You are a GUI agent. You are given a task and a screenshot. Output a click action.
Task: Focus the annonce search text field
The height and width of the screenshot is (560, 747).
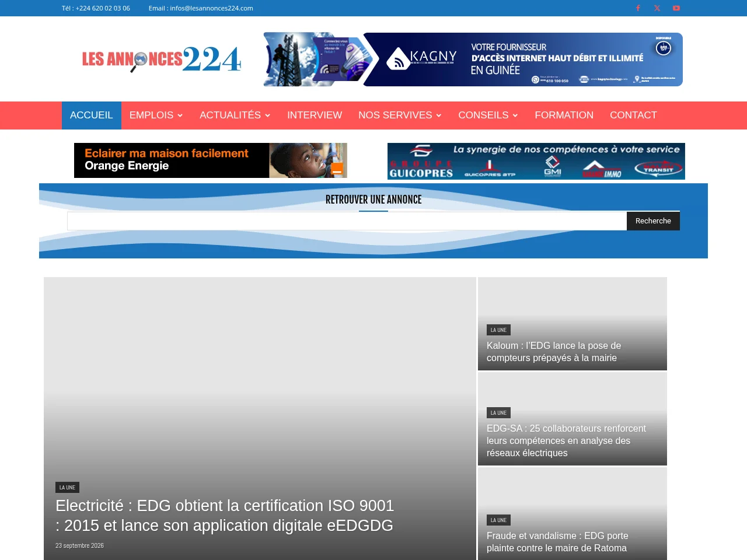[347, 221]
